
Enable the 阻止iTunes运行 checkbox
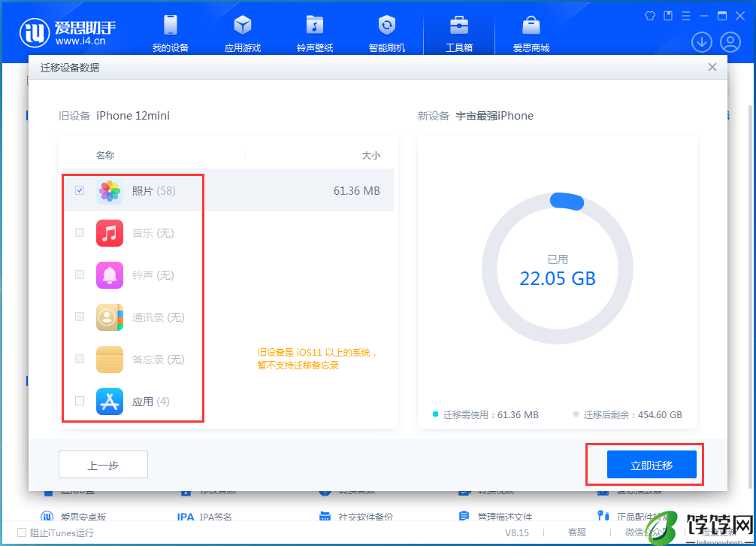(x=22, y=532)
